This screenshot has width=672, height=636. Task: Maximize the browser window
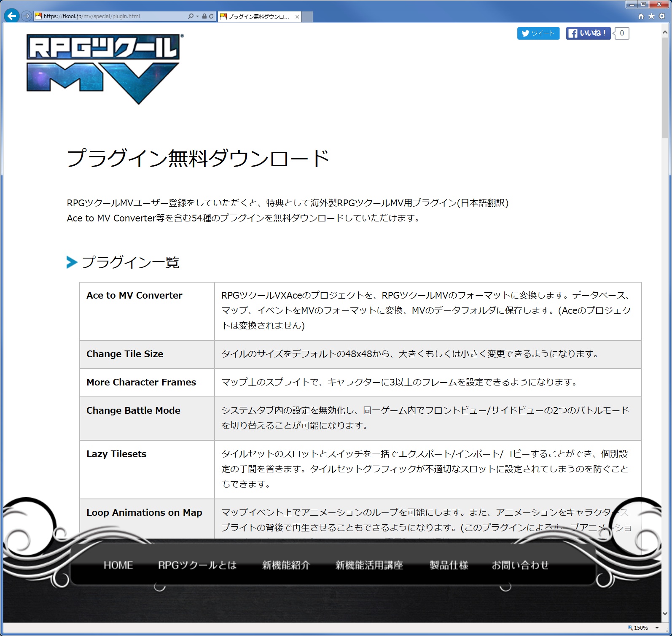[x=643, y=5]
